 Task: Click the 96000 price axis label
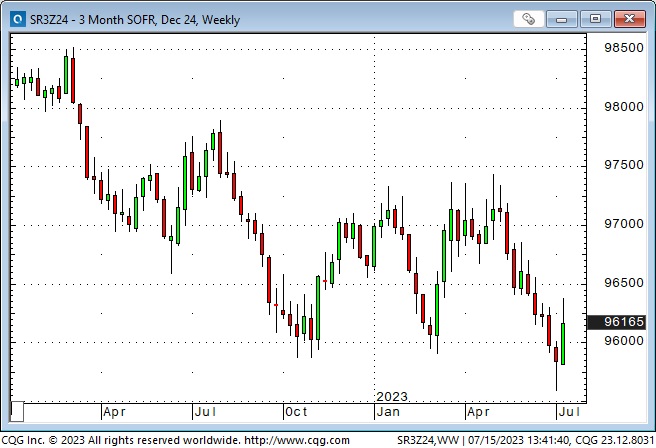tap(623, 340)
